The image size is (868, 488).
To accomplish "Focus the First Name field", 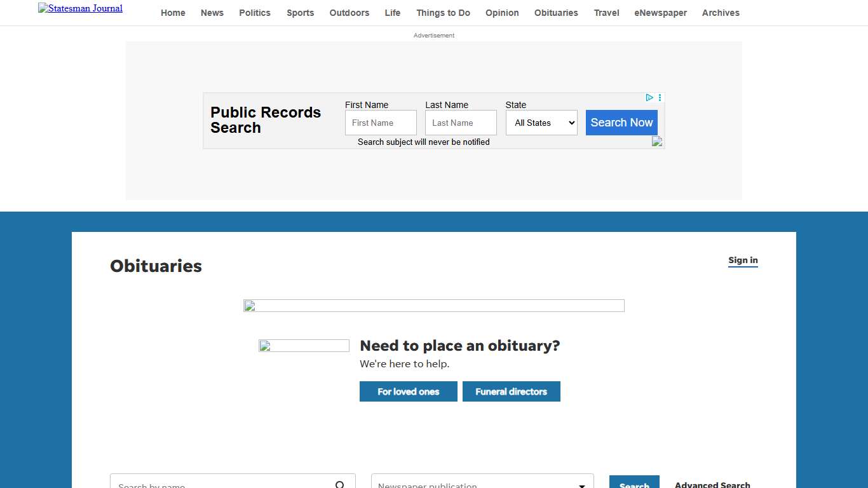I will [381, 123].
